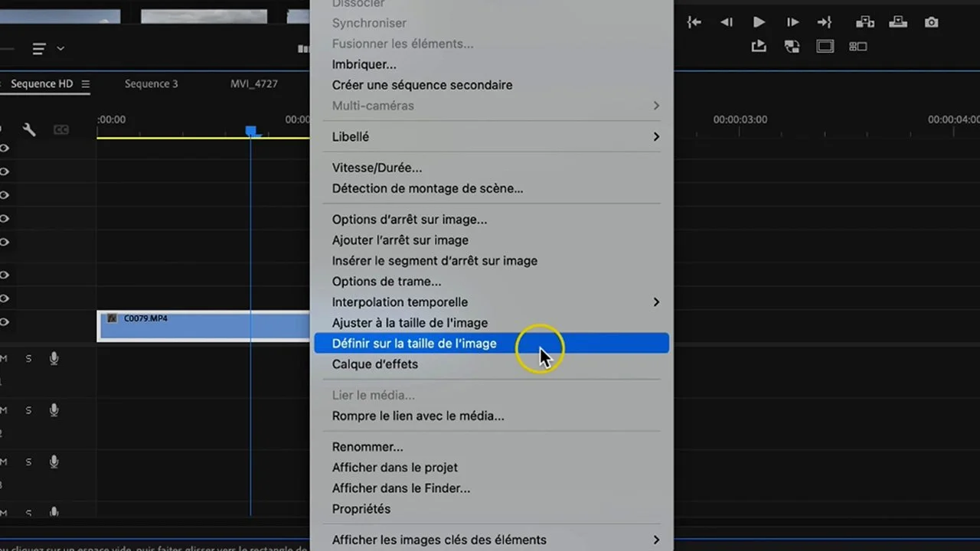Solo the topmost audio track
Screen dimensions: 980x551
[x=28, y=358]
